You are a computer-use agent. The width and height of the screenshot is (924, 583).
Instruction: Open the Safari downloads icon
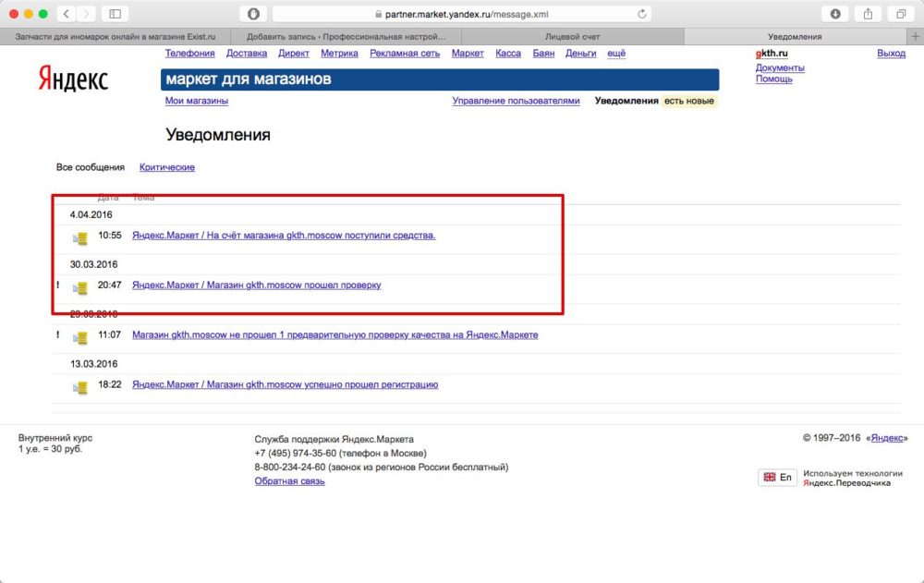pos(835,14)
